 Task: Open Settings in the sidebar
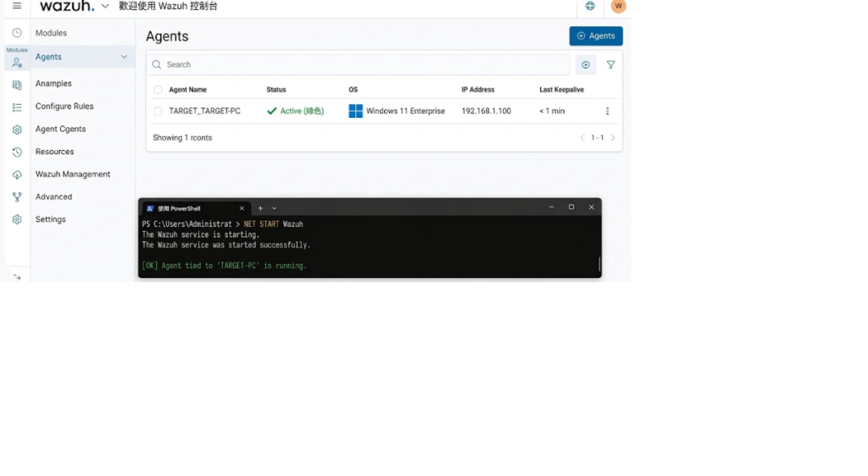[51, 219]
